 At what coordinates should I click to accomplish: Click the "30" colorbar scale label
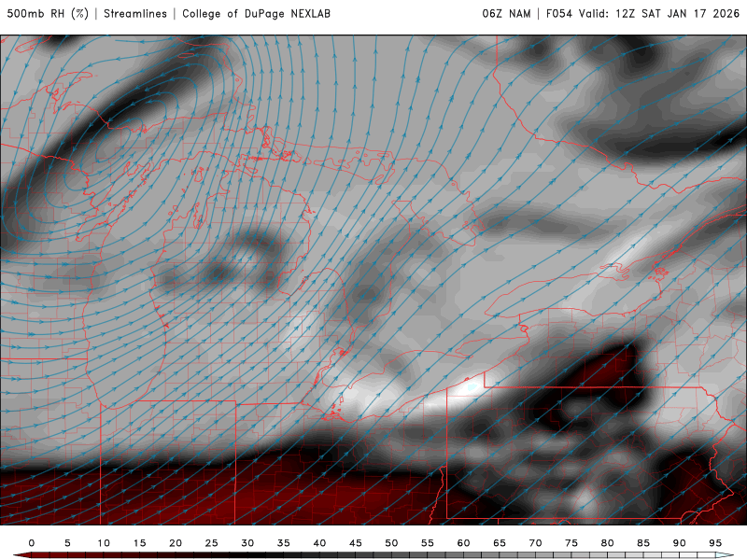point(247,543)
